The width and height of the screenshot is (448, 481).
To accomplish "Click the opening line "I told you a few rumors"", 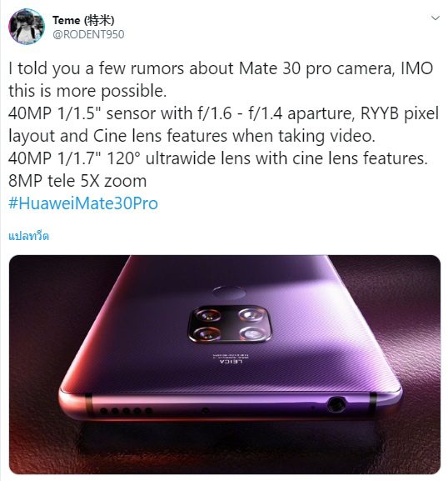I will [x=221, y=68].
